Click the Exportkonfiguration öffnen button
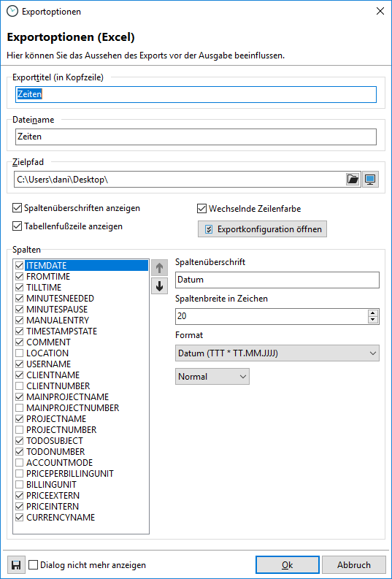This screenshot has width=392, height=579. [x=263, y=229]
